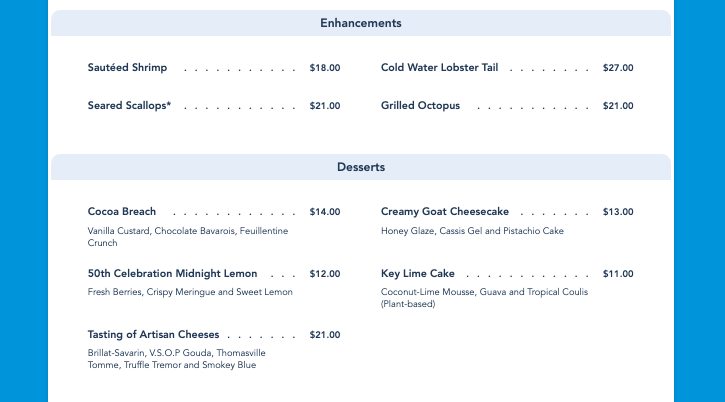Screen dimensions: 725x402
Task: Select the Cocoa Breach dessert
Action: point(122,212)
